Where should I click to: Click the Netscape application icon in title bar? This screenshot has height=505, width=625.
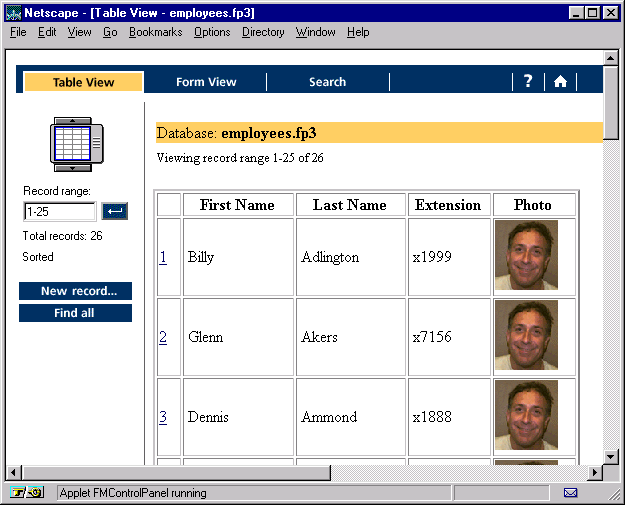(14, 13)
